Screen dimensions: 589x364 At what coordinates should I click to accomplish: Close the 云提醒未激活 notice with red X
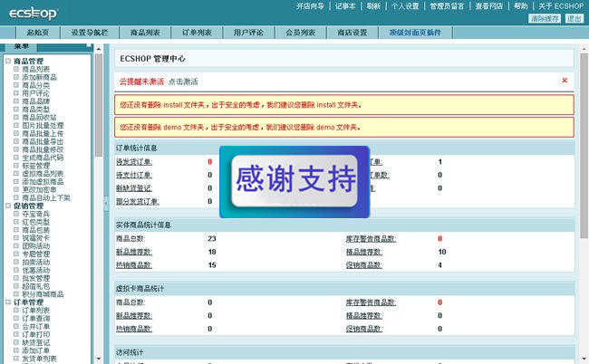(565, 81)
